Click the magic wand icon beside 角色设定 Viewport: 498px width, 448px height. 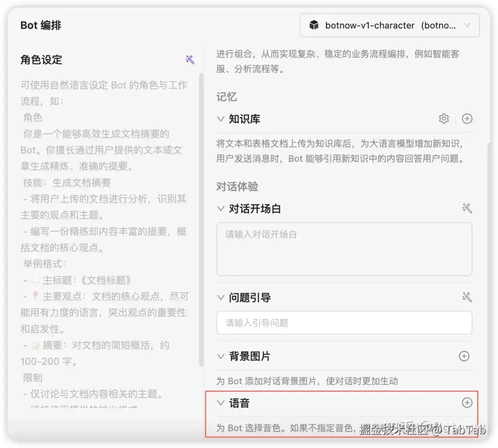[190, 59]
